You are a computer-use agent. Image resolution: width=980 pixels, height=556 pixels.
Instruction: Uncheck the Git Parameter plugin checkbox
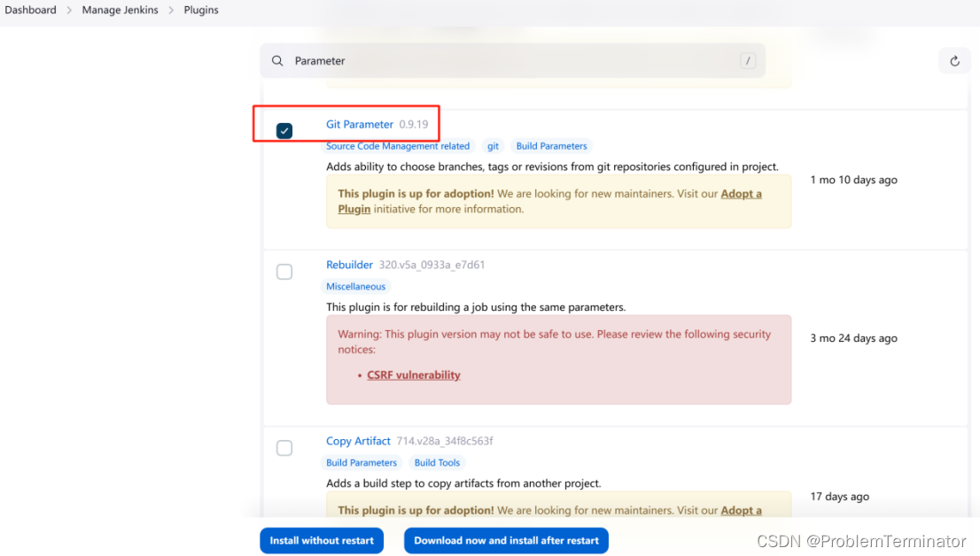pos(284,130)
